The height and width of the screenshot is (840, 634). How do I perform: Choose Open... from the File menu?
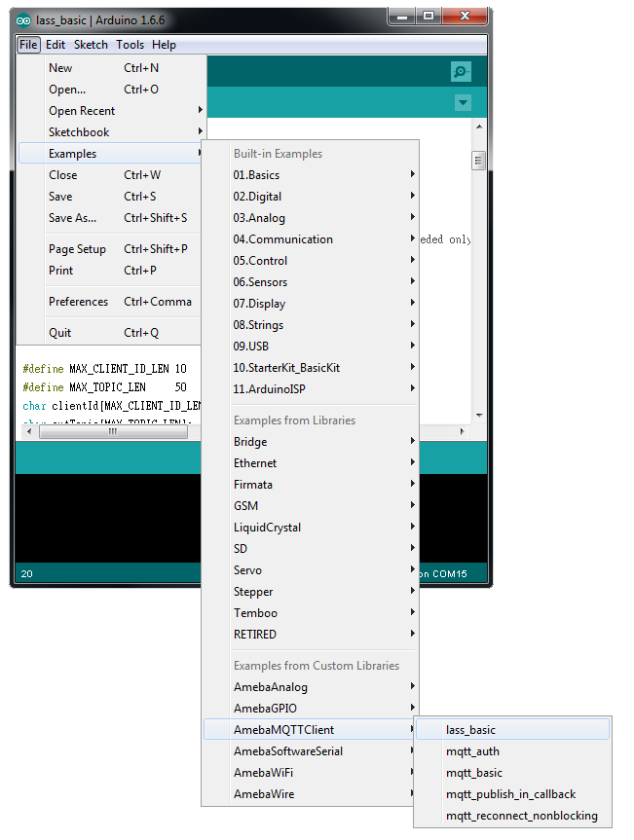[111, 90]
